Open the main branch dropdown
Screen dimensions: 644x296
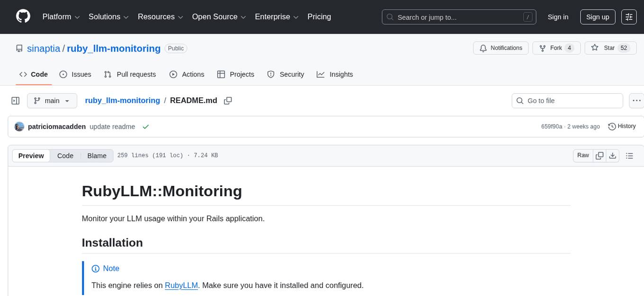(x=52, y=100)
